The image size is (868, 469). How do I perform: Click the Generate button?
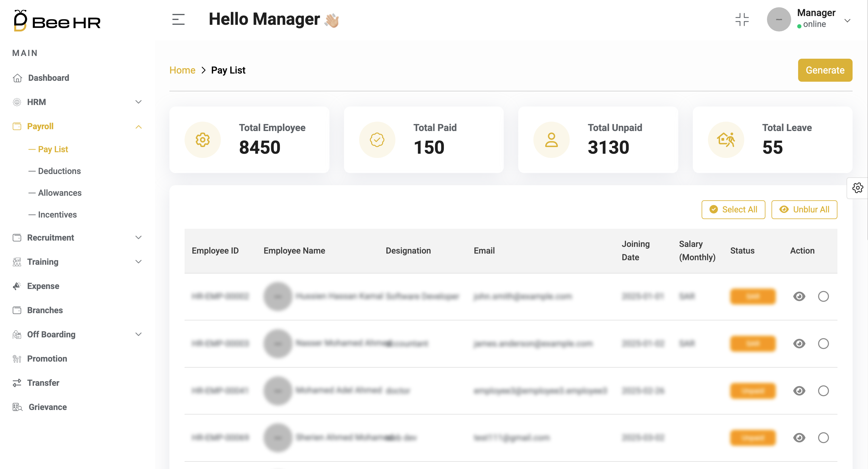824,70
